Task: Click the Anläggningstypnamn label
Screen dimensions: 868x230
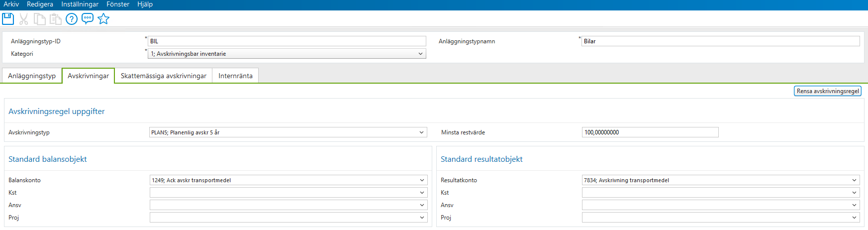Action: coord(467,41)
